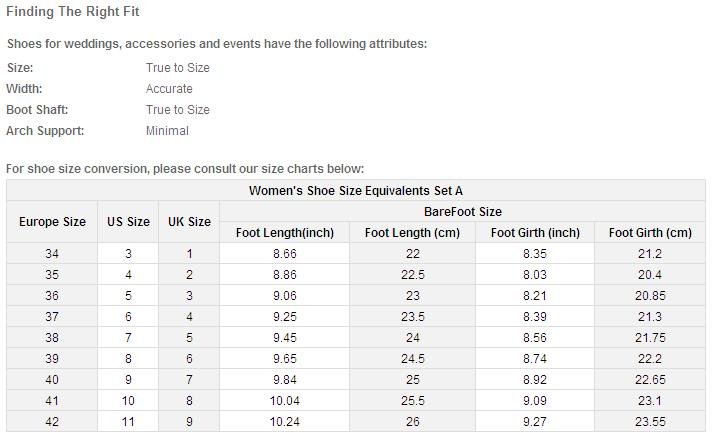Click the Boot Shaft label
The height and width of the screenshot is (435, 713).
pyautogui.click(x=37, y=110)
